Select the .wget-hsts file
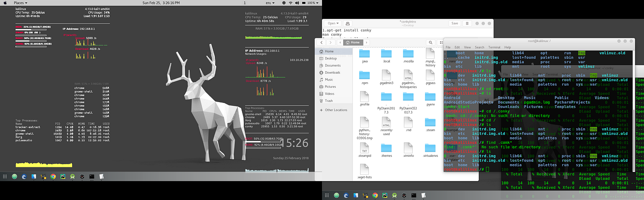The width and height of the screenshot is (644, 200). (364, 171)
